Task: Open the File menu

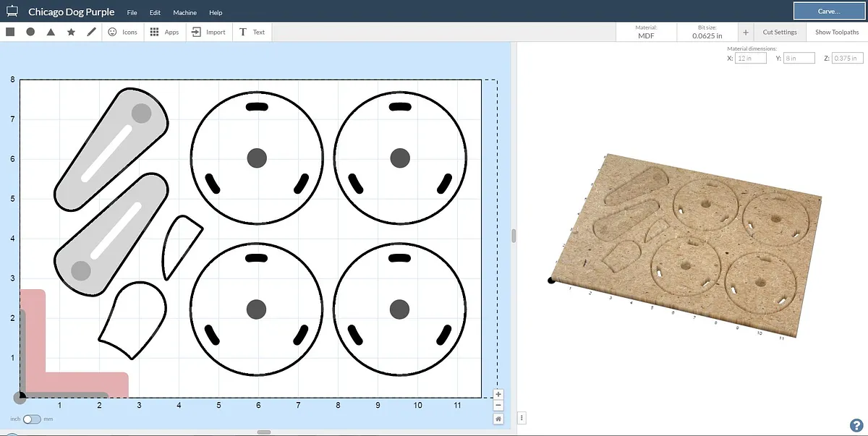Action: [132, 13]
